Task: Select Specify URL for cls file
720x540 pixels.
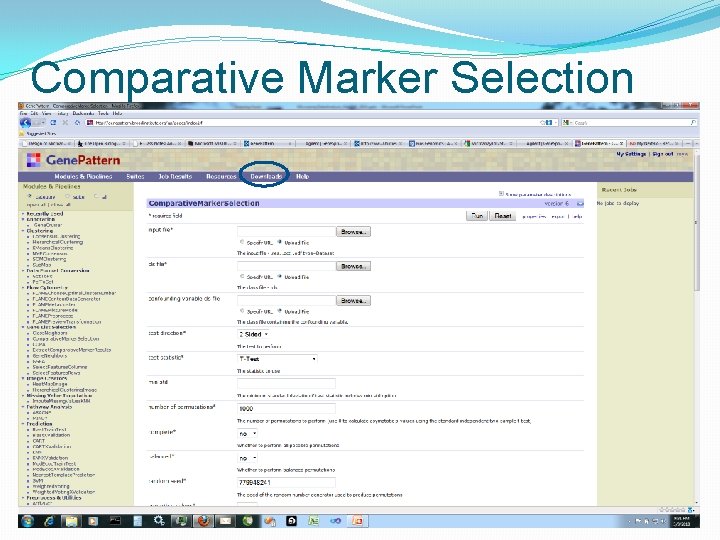Action: [242, 276]
